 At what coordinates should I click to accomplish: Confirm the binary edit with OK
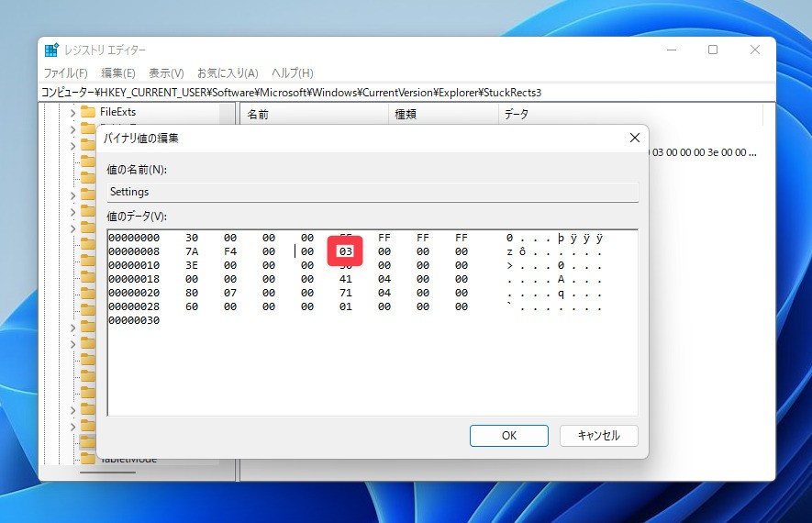pos(509,436)
